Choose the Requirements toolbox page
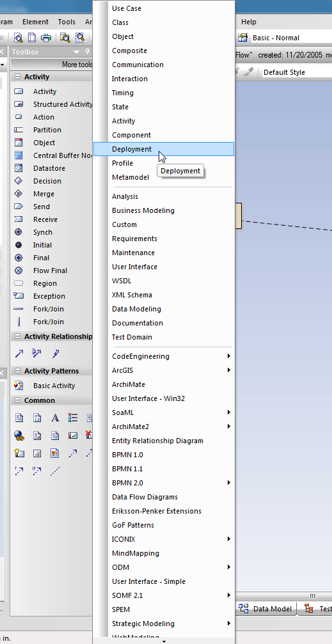This screenshot has width=332, height=644. click(x=164, y=239)
